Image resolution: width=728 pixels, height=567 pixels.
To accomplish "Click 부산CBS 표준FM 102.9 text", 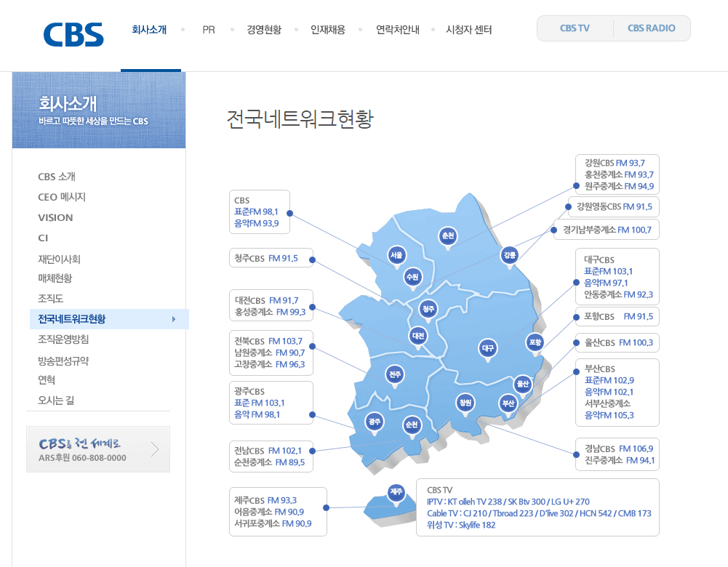I will pos(609,380).
